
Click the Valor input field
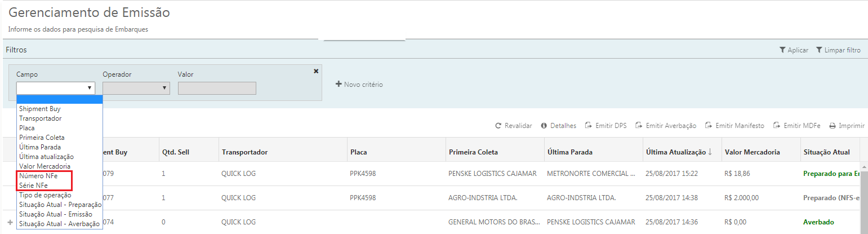pos(217,88)
